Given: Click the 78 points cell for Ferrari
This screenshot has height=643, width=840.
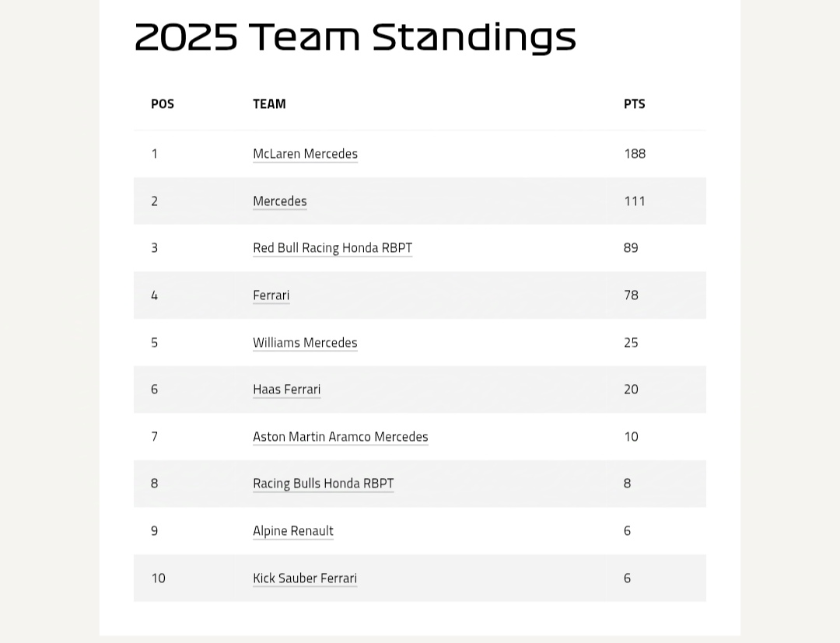Looking at the screenshot, I should (x=631, y=295).
